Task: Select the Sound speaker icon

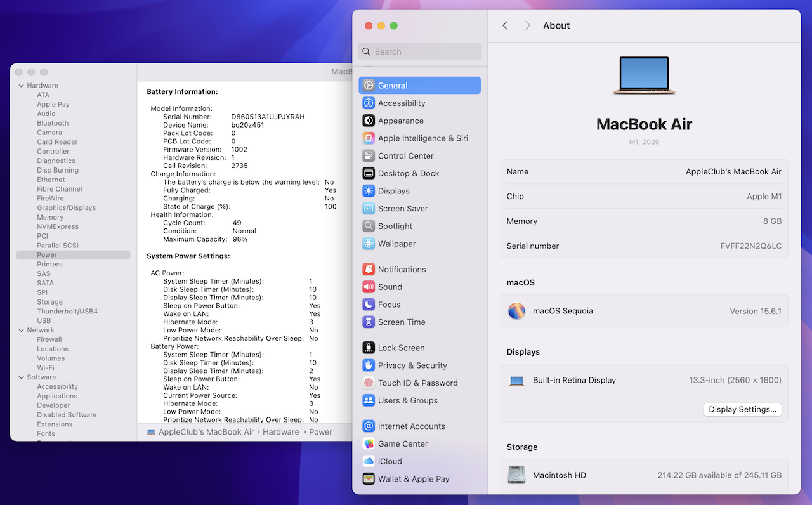Action: coord(369,287)
